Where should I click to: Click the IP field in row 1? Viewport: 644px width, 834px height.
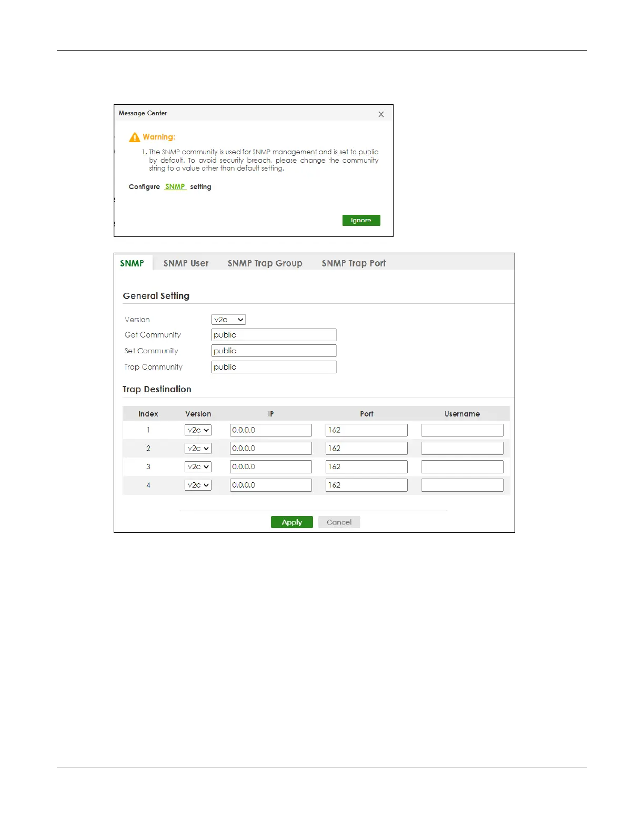270,430
